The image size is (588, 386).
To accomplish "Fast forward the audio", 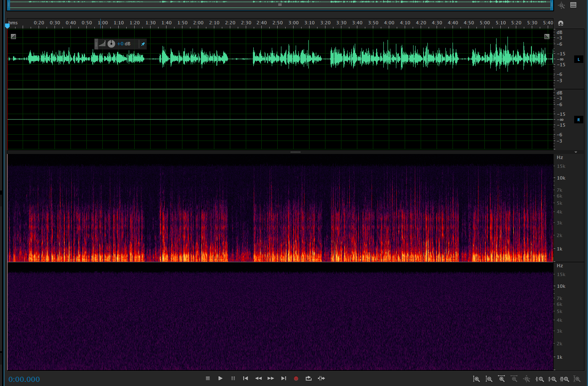I will pos(271,378).
